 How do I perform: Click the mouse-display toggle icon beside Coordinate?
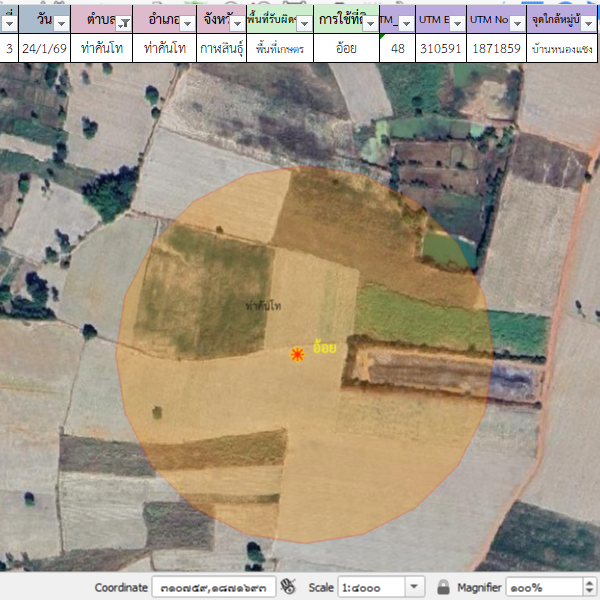tap(289, 587)
